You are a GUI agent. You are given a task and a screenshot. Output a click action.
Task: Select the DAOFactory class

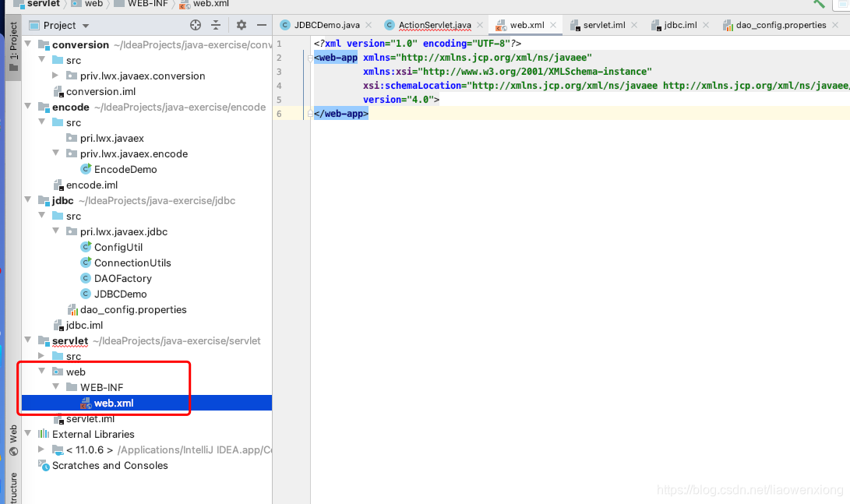(x=122, y=279)
